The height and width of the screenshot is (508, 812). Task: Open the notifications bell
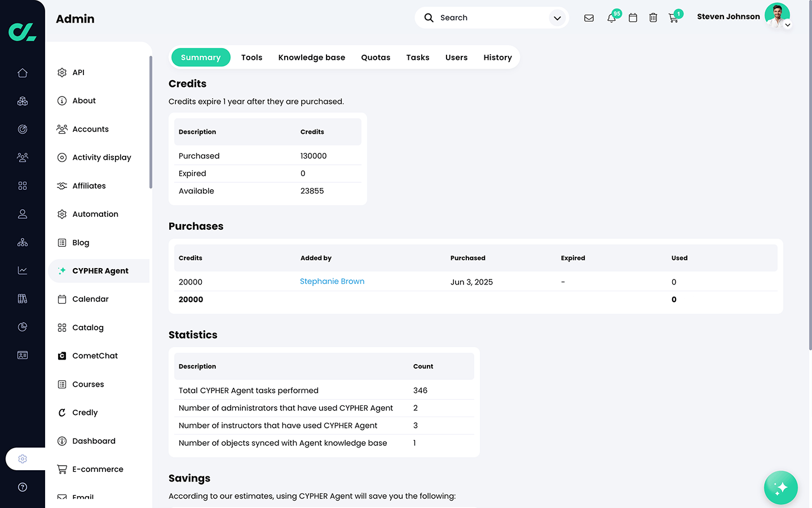[611, 18]
